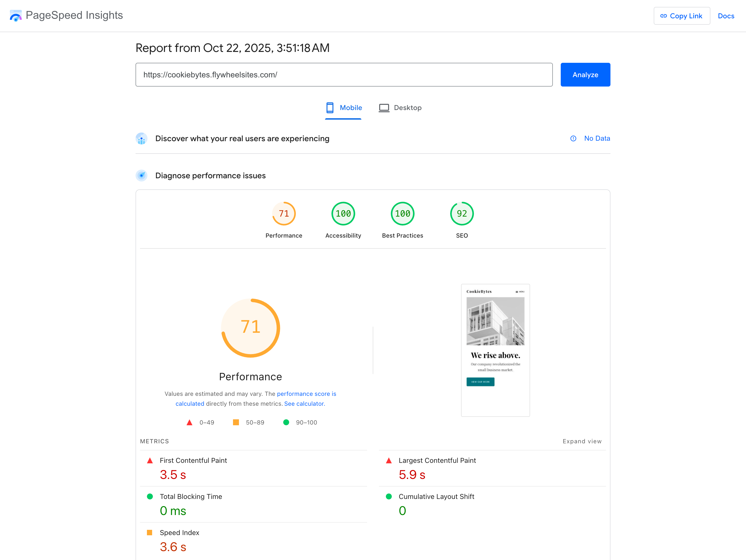The width and height of the screenshot is (746, 560).
Task: Open the real users experience chart icon
Action: pyautogui.click(x=142, y=138)
